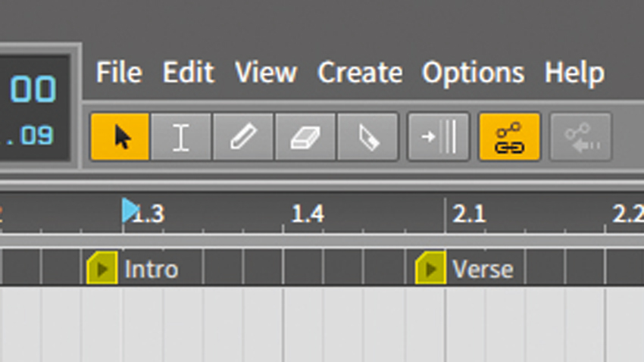Select the Eraser tool
Screen dimensions: 644x362
pos(305,136)
